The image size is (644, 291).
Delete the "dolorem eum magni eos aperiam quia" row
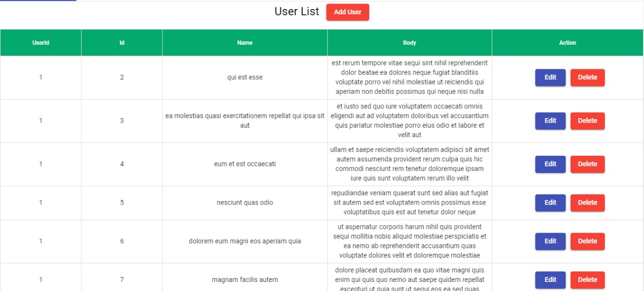tap(587, 241)
